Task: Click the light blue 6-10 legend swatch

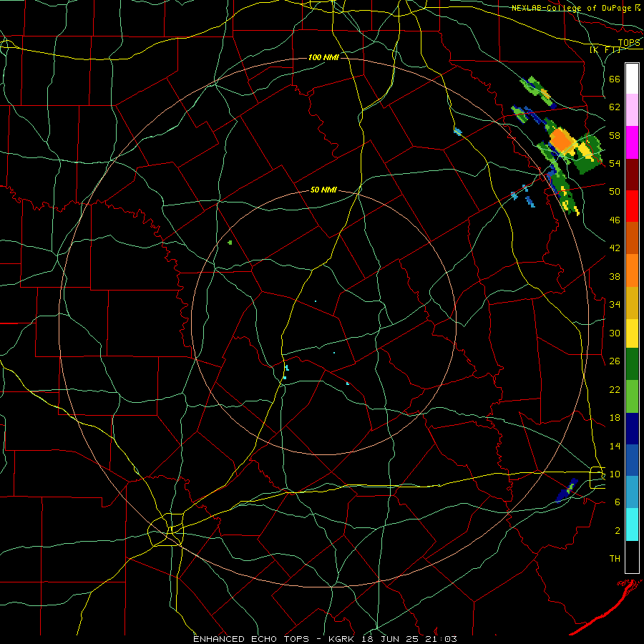Action: click(x=632, y=492)
